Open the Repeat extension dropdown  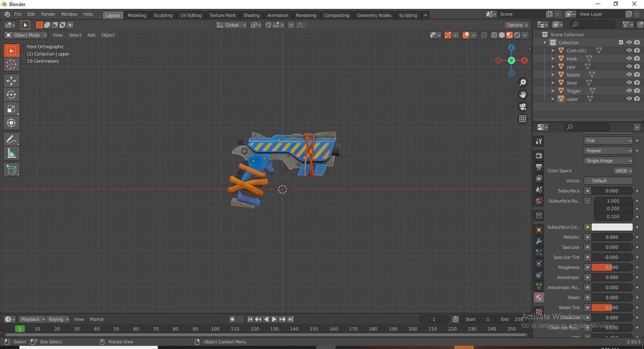coord(608,151)
